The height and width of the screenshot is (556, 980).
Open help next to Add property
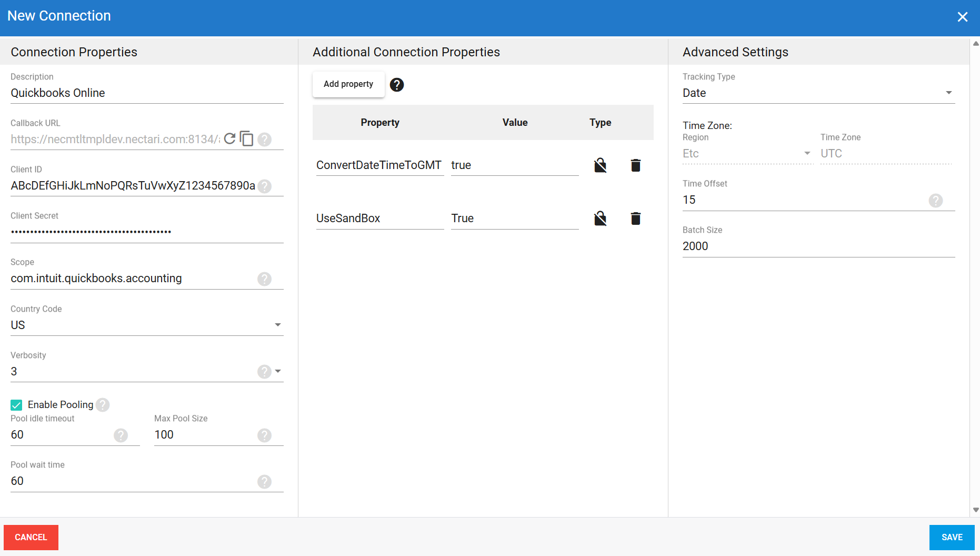click(397, 85)
